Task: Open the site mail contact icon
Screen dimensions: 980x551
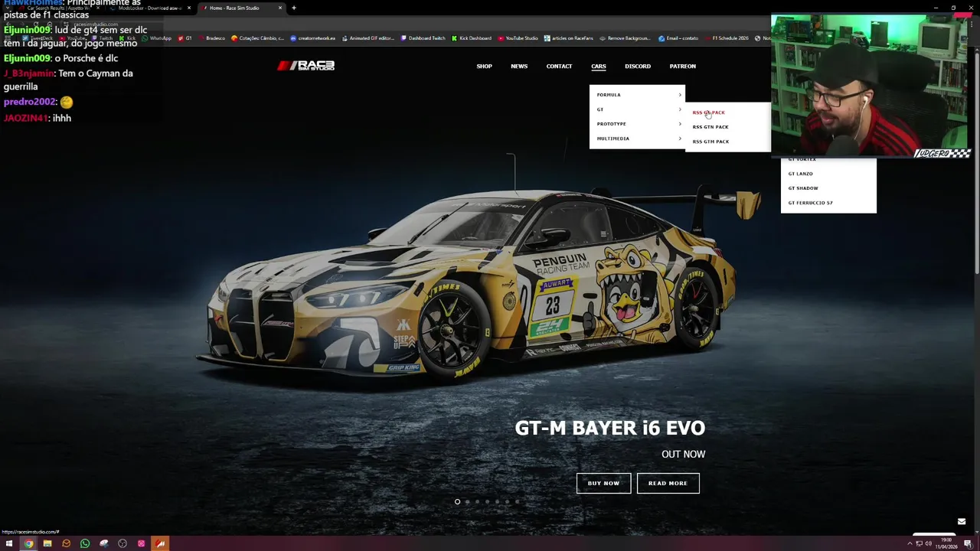Action: (x=962, y=522)
